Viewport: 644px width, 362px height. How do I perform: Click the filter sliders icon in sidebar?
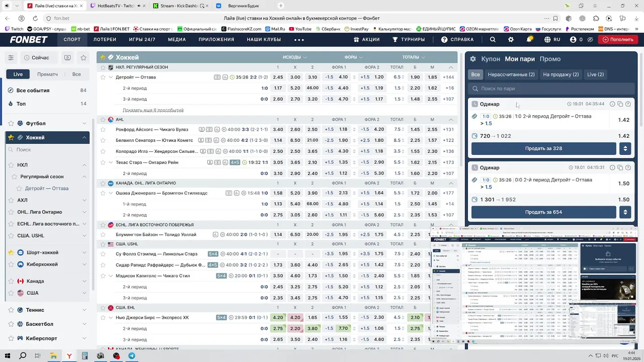11,58
